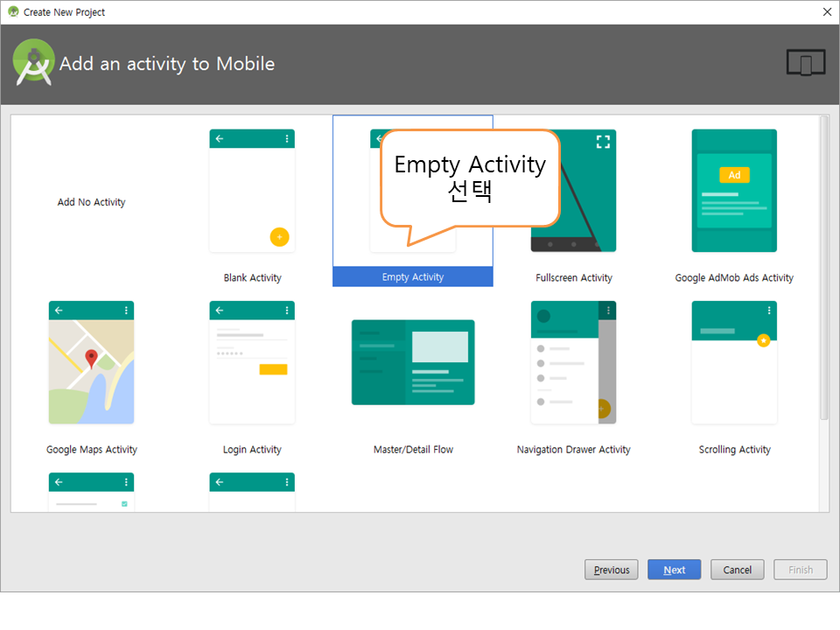Click the Add No Activity option
840x630 pixels.
tap(91, 202)
